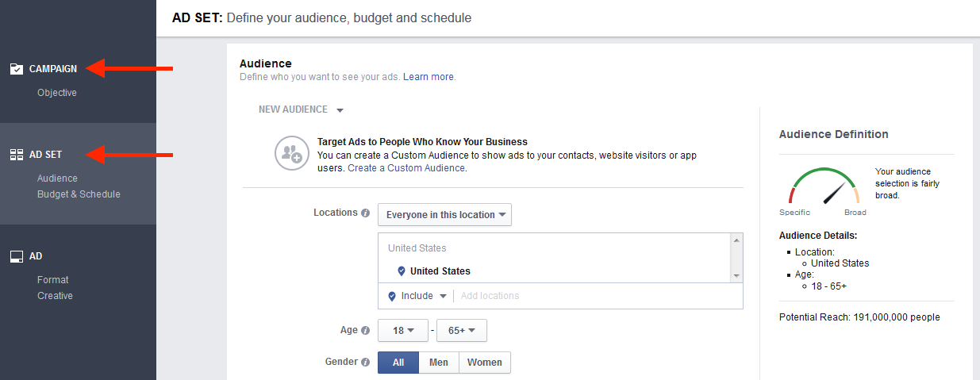Screen dimensions: 980x380
Task: Open the New Audience dropdown
Action: [301, 109]
